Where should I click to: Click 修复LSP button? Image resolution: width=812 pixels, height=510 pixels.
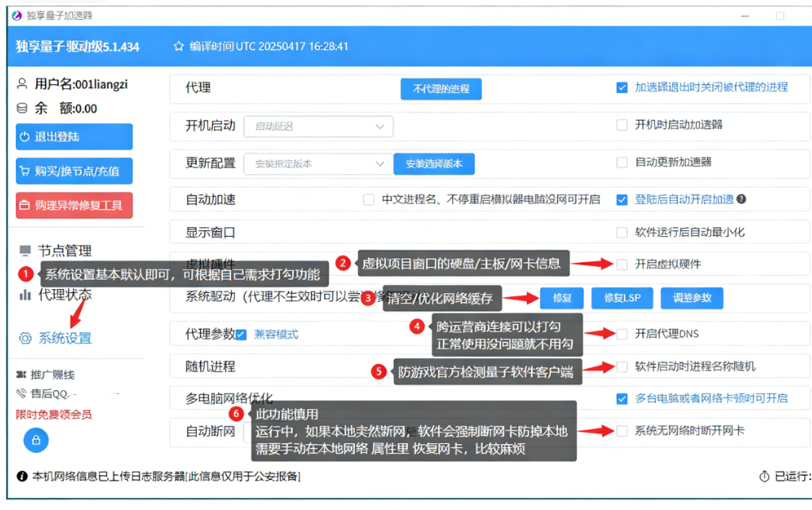(x=622, y=298)
